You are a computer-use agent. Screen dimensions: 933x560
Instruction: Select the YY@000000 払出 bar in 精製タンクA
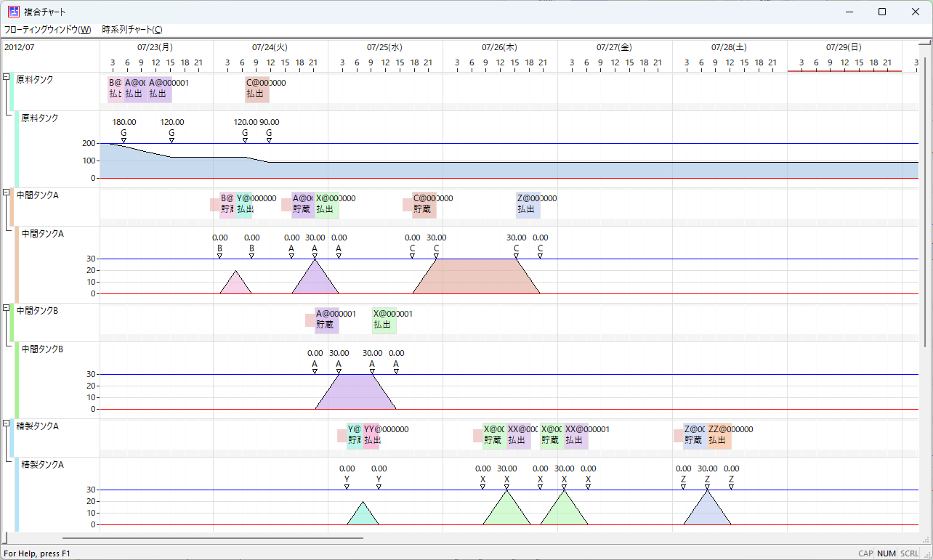coord(371,435)
